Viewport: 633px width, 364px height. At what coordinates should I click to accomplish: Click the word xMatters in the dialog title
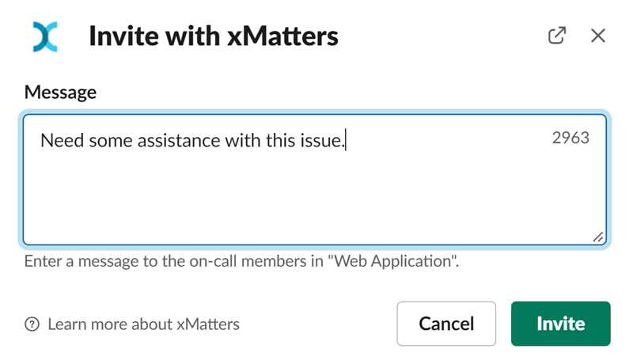282,36
